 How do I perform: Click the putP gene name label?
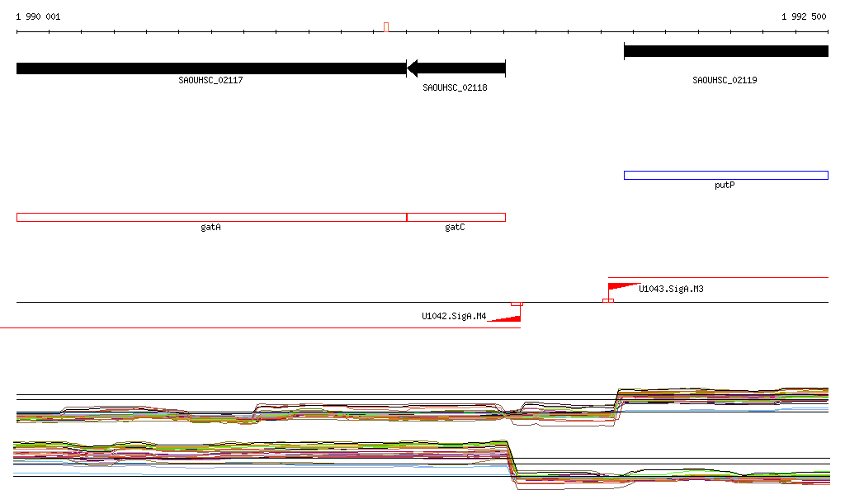click(x=725, y=186)
